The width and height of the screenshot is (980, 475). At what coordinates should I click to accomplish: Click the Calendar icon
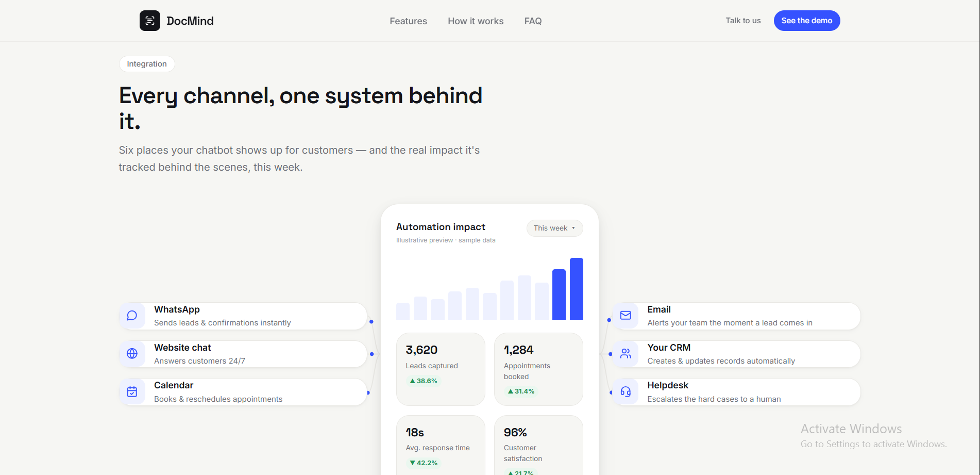[132, 392]
